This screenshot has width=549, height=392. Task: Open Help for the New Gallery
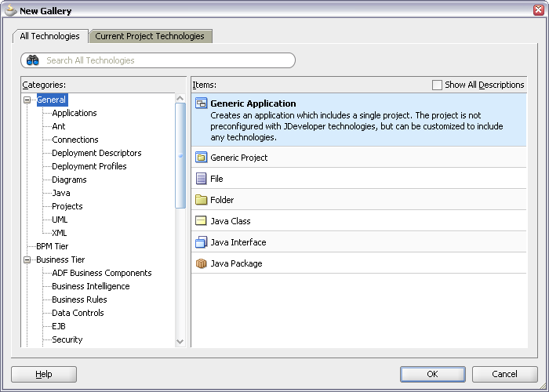pos(44,374)
